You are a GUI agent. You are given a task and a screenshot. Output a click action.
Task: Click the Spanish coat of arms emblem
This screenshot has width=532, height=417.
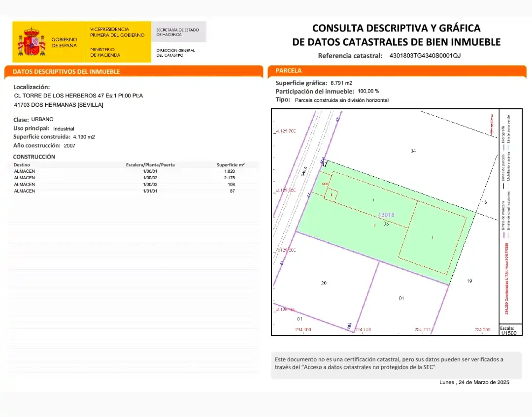(32, 42)
